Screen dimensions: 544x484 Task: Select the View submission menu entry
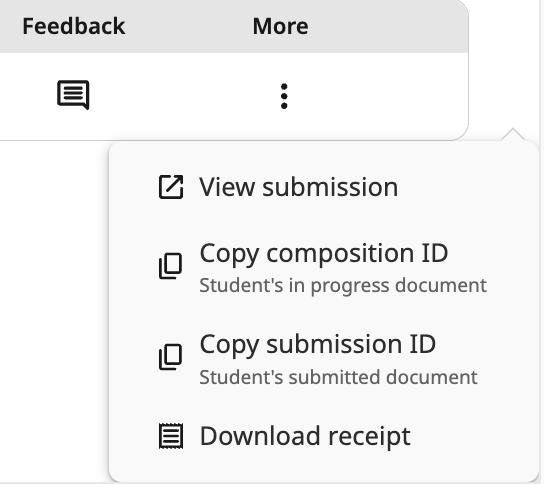(323, 187)
